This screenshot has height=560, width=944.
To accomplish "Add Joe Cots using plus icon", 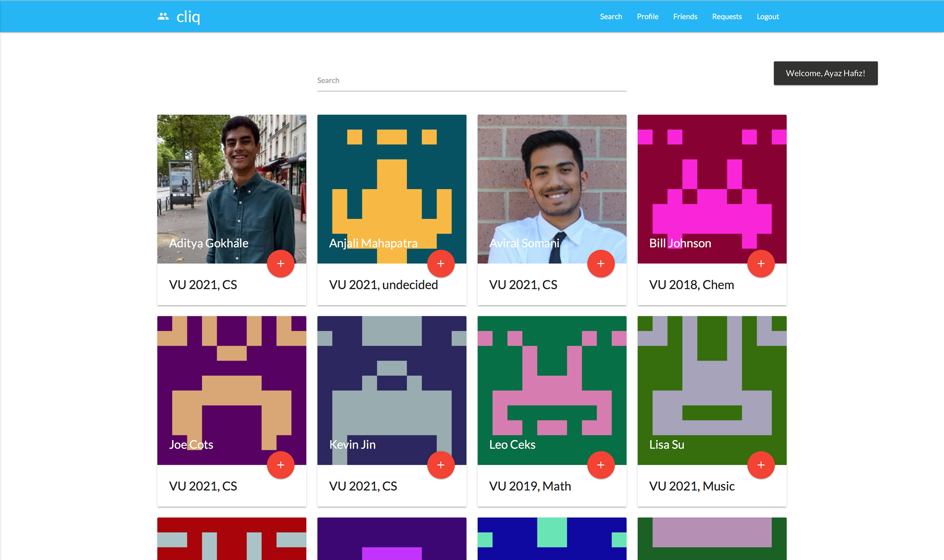I will click(280, 465).
